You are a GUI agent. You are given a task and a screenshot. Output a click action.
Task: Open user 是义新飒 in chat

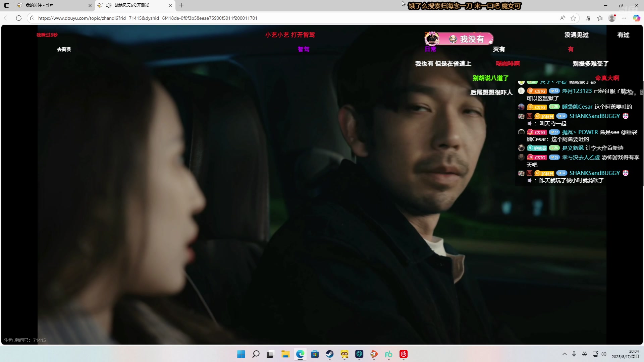[573, 148]
